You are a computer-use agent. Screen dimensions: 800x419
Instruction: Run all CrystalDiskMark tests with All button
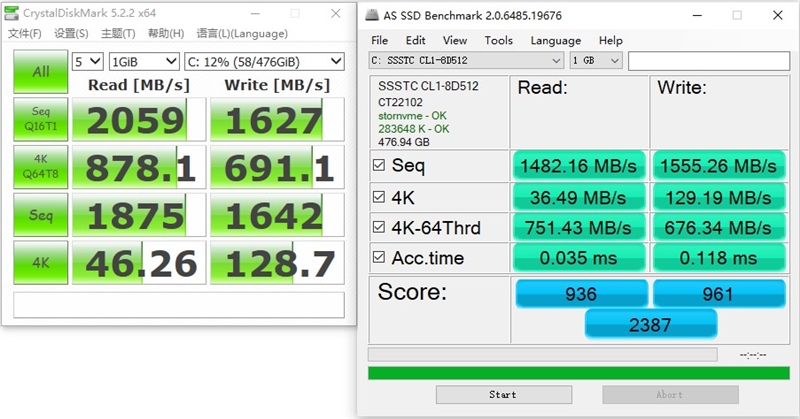[41, 71]
